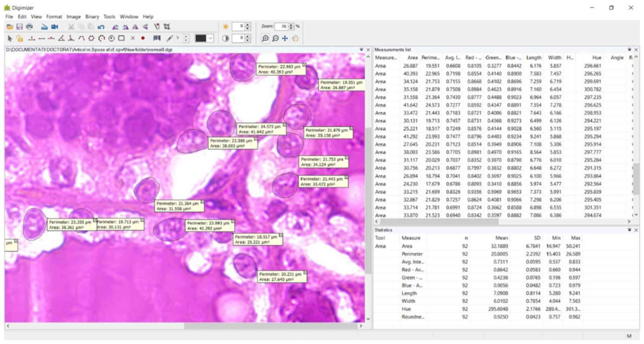Screen dimensions: 644x344
Task: Select the Rectangle area tool
Action: click(x=121, y=38)
